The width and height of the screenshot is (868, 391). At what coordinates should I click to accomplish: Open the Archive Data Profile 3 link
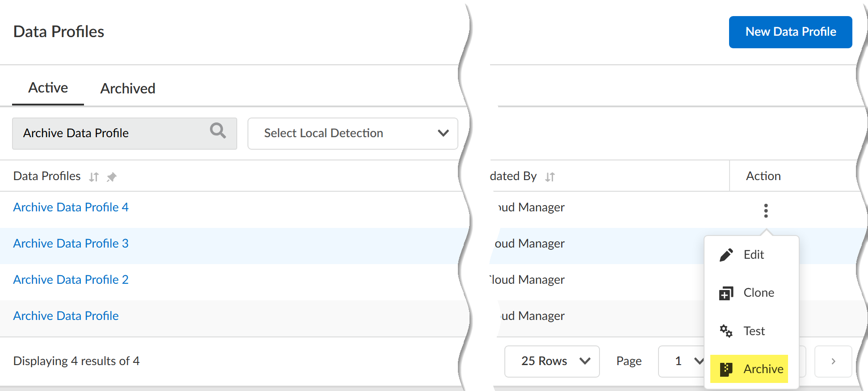coord(71,244)
